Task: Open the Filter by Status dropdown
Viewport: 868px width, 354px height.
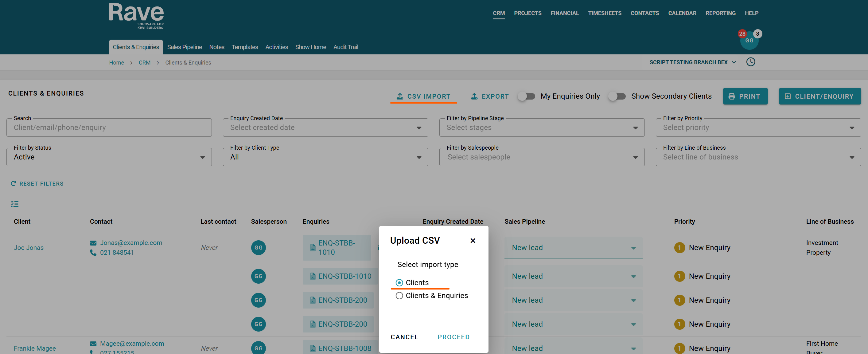Action: (x=109, y=157)
